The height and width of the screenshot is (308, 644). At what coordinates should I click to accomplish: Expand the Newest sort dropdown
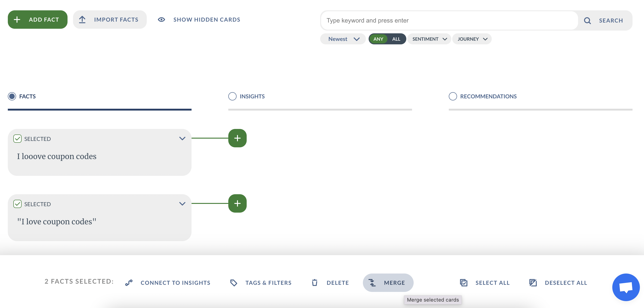(x=342, y=39)
